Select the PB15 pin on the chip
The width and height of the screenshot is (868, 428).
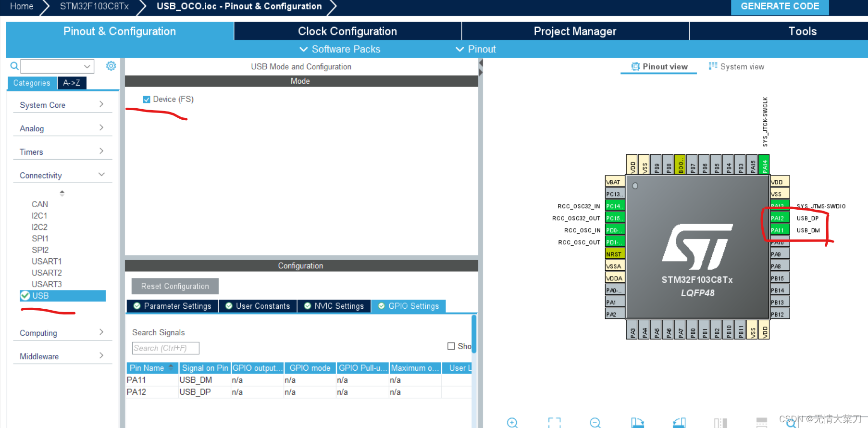coord(780,278)
